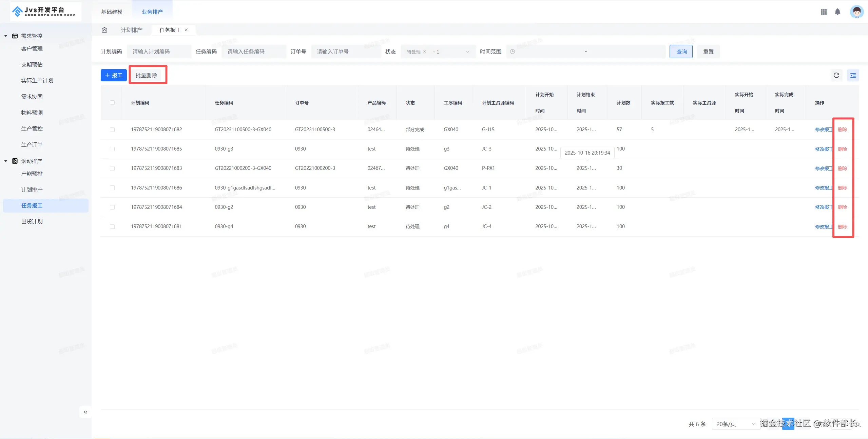The image size is (868, 439).
Task: Switch to 基础建模 top menu
Action: click(112, 12)
